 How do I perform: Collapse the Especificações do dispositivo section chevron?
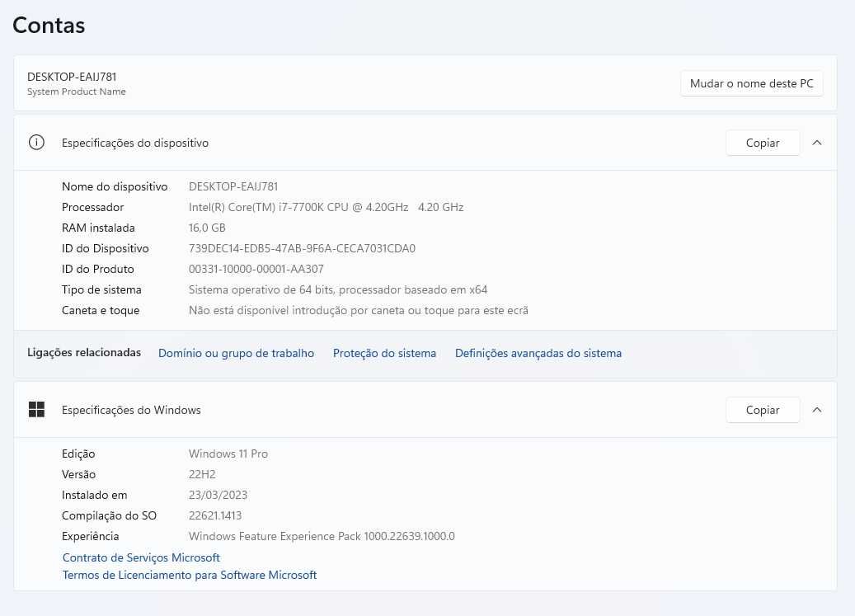pyautogui.click(x=817, y=143)
